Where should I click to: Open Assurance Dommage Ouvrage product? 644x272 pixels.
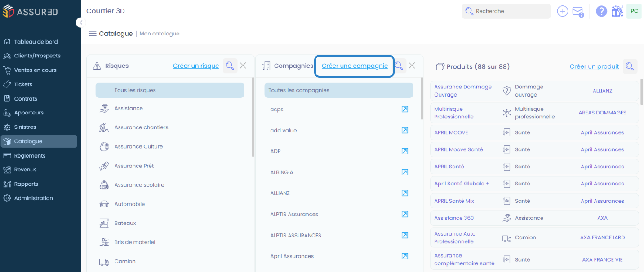tap(463, 91)
